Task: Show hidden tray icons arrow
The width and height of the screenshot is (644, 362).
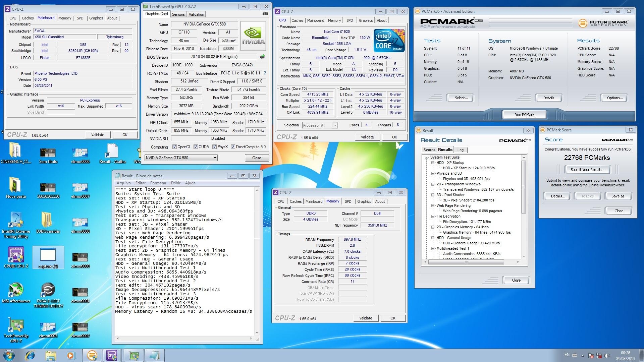Action: pos(583,355)
